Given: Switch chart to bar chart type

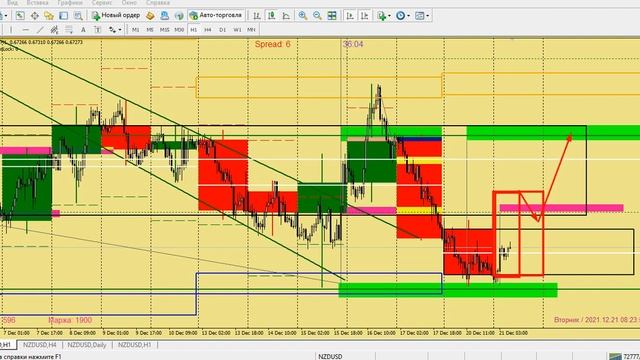Looking at the screenshot, I should point(257,16).
